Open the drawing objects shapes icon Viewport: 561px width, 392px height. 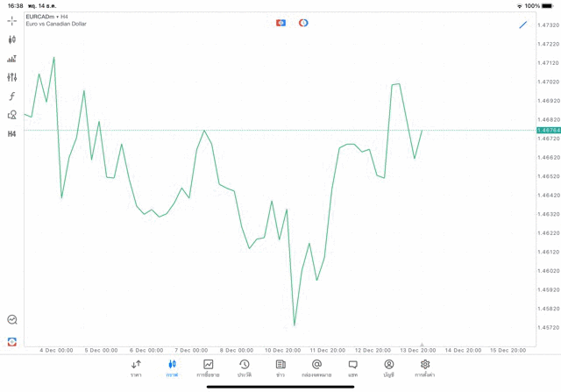(12, 115)
